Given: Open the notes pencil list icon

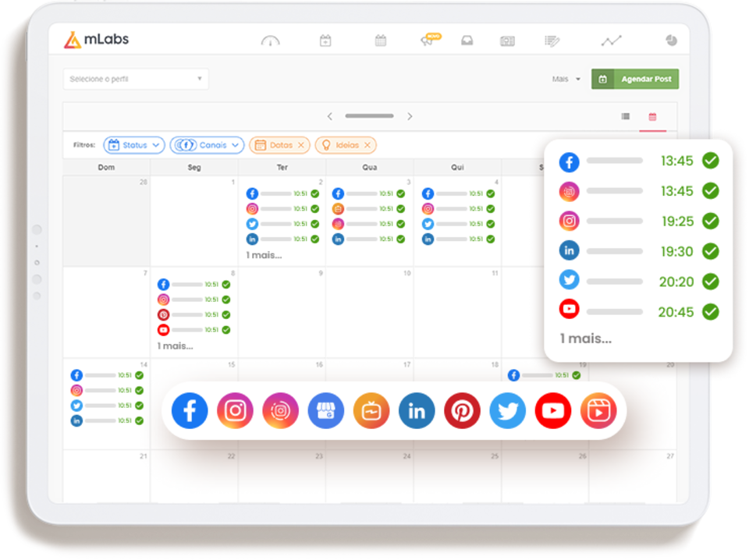Looking at the screenshot, I should (552, 41).
